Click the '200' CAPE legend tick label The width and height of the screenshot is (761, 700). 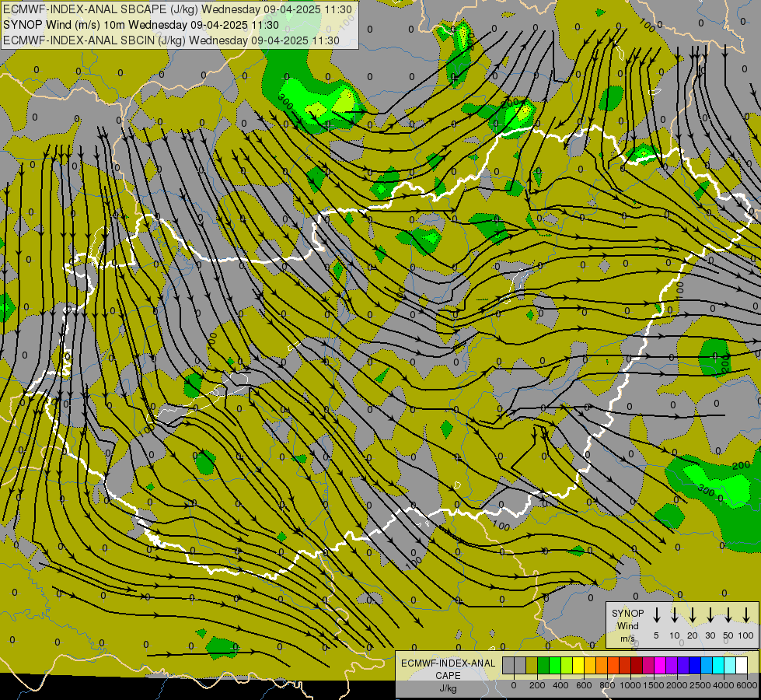click(537, 685)
